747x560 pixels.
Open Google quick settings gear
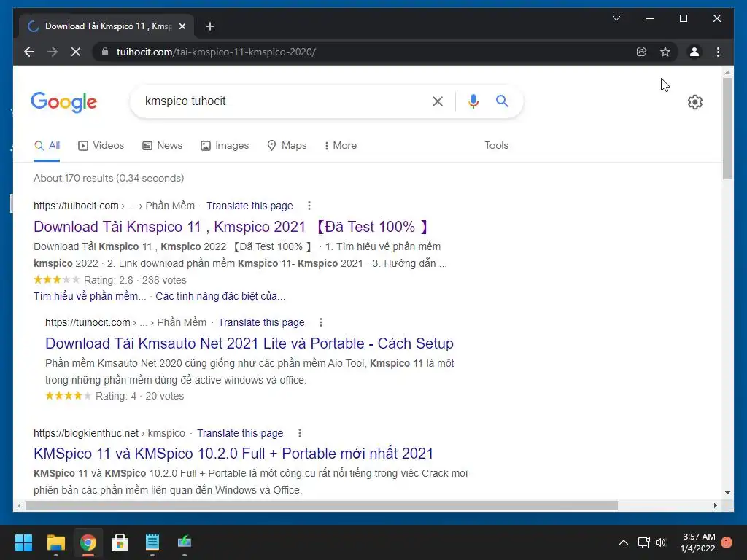[x=695, y=102]
